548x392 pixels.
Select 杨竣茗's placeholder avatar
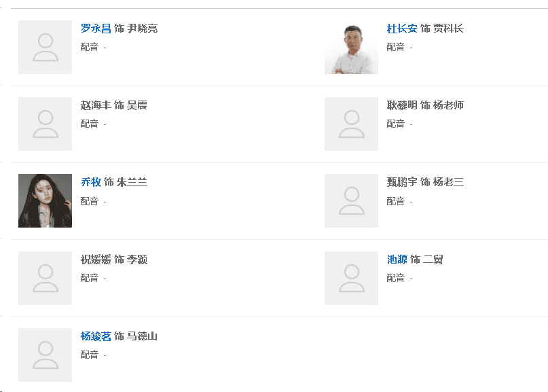[45, 354]
